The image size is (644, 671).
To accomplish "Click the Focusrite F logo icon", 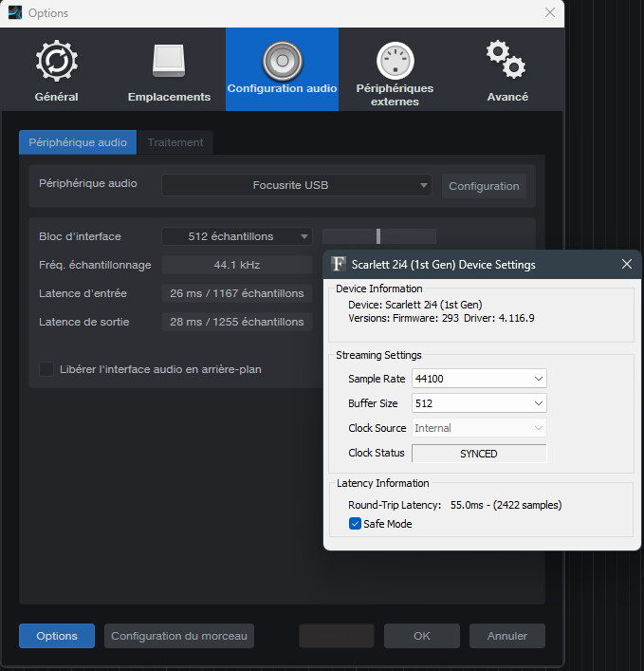I will click(339, 264).
